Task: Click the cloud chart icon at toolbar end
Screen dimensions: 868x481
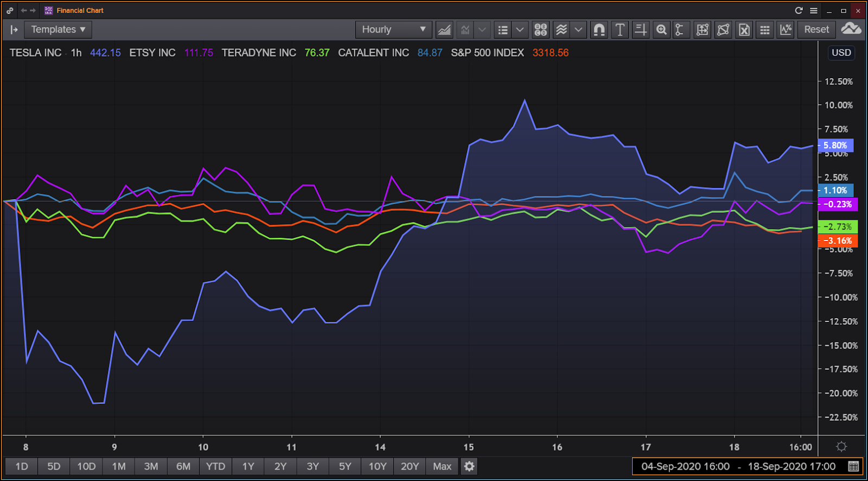Action: (851, 29)
